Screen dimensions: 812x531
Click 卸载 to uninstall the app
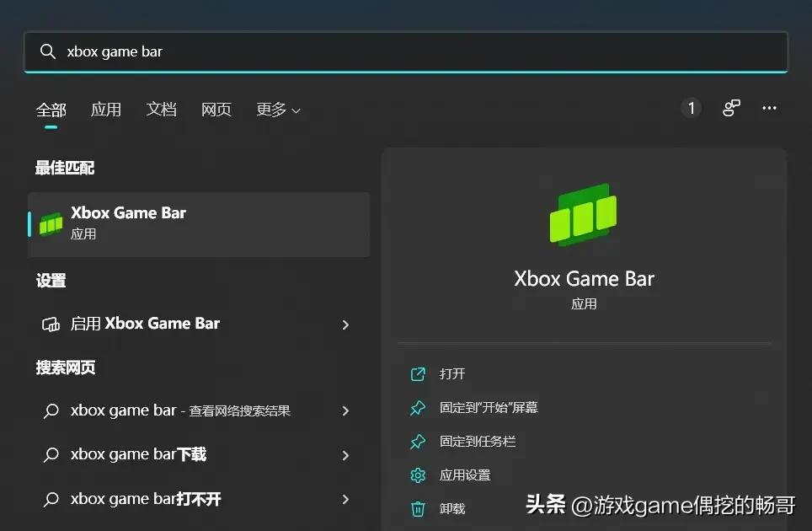point(452,509)
